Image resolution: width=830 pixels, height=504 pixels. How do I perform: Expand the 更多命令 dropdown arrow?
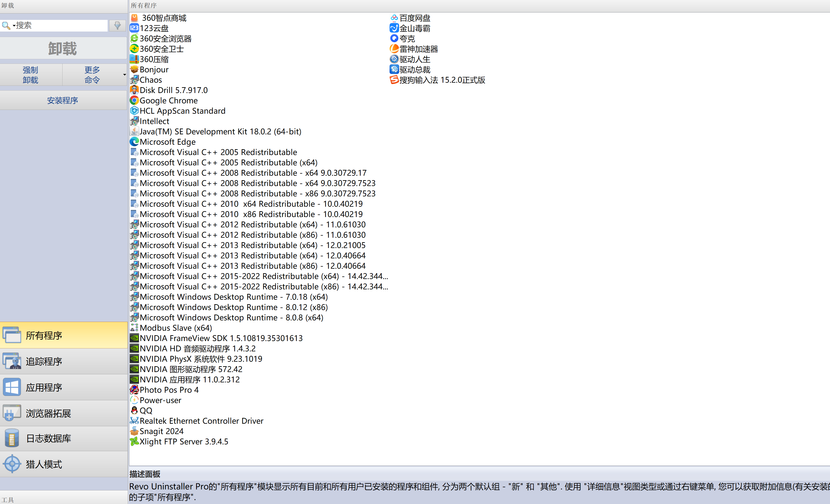(124, 75)
